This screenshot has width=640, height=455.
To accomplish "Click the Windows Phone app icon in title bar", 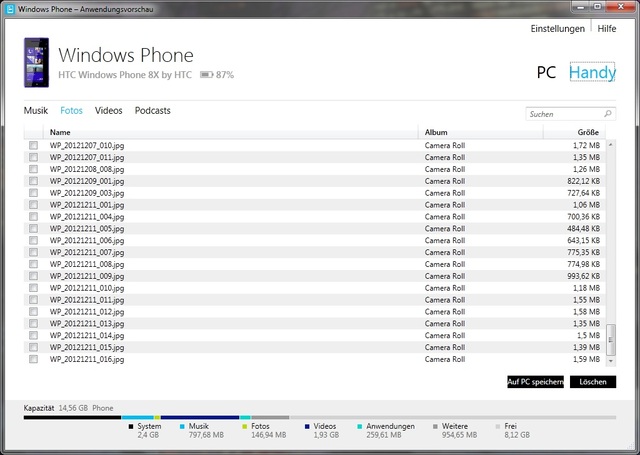I will (x=10, y=9).
